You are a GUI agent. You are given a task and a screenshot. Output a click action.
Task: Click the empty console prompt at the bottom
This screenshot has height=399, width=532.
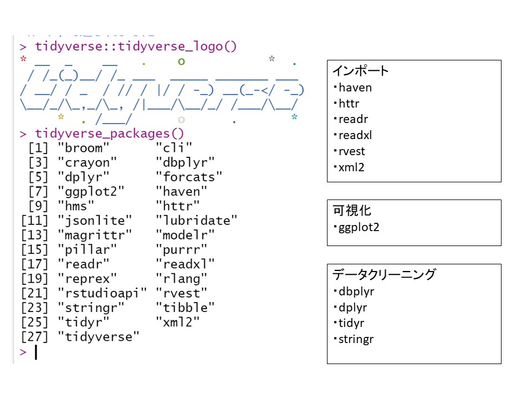35,352
